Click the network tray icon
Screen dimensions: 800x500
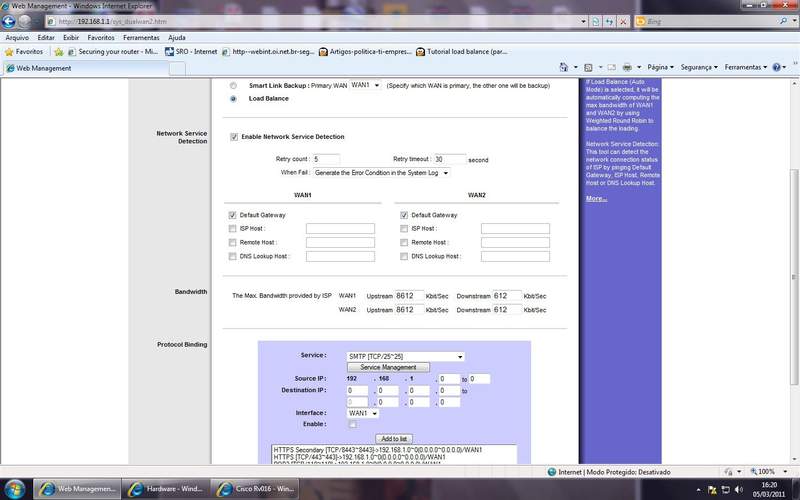point(726,490)
